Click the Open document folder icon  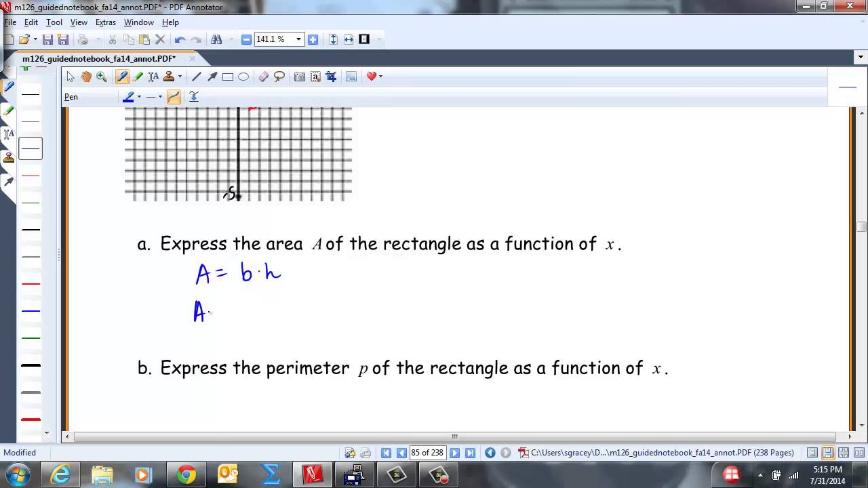pos(24,39)
